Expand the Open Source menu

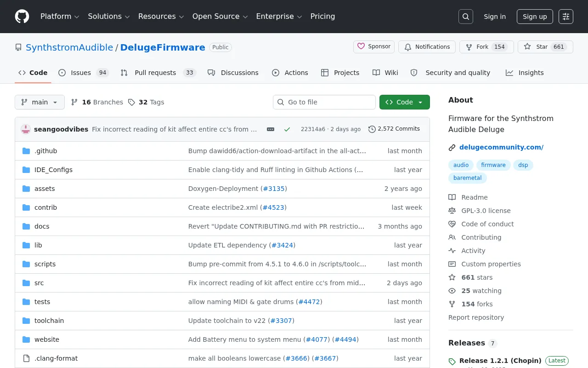(220, 17)
